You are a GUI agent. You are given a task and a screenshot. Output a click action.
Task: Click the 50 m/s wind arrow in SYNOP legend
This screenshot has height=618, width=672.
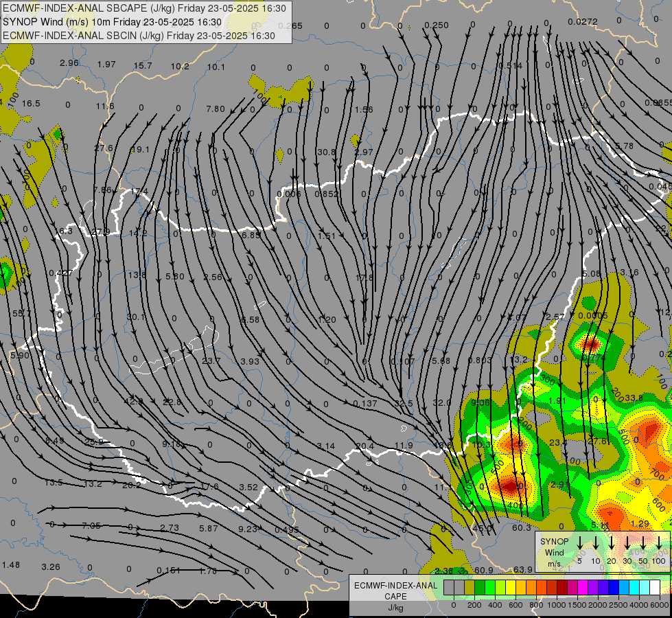(643, 542)
